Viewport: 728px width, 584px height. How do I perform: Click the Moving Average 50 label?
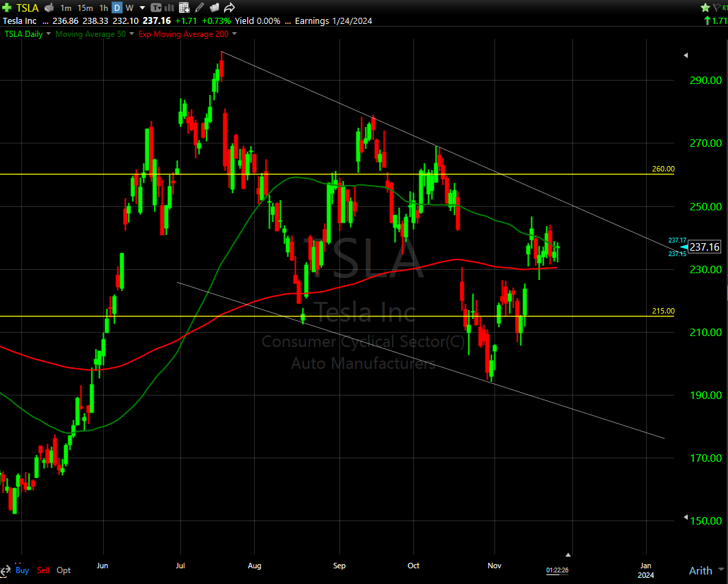(90, 34)
